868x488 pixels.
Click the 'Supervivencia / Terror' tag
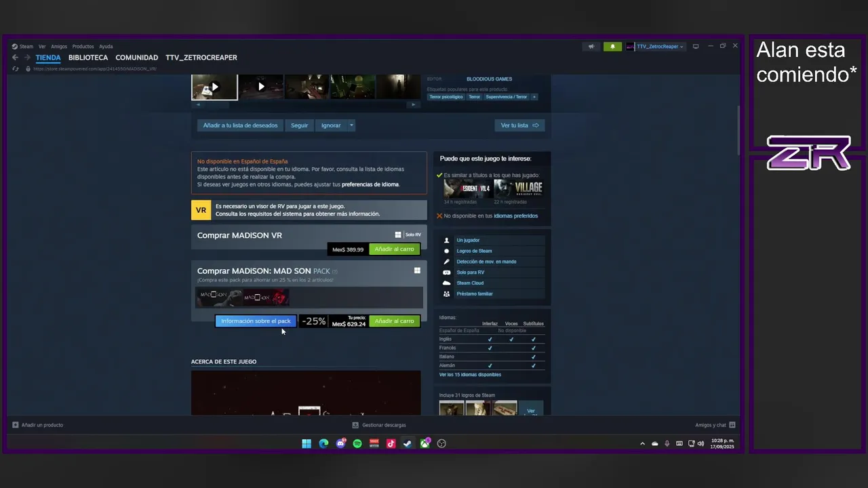(x=506, y=97)
